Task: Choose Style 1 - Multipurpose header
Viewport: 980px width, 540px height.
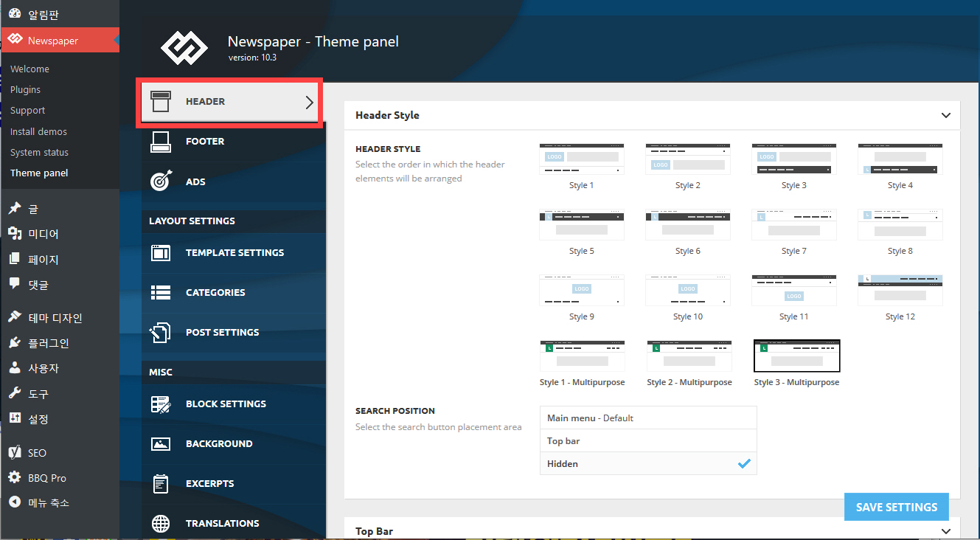Action: coord(583,356)
